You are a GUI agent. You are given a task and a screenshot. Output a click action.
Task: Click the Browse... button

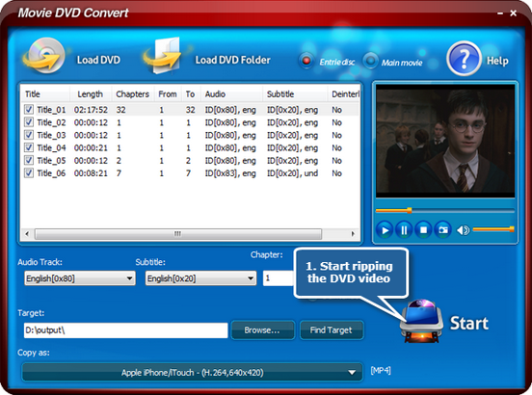click(x=262, y=329)
